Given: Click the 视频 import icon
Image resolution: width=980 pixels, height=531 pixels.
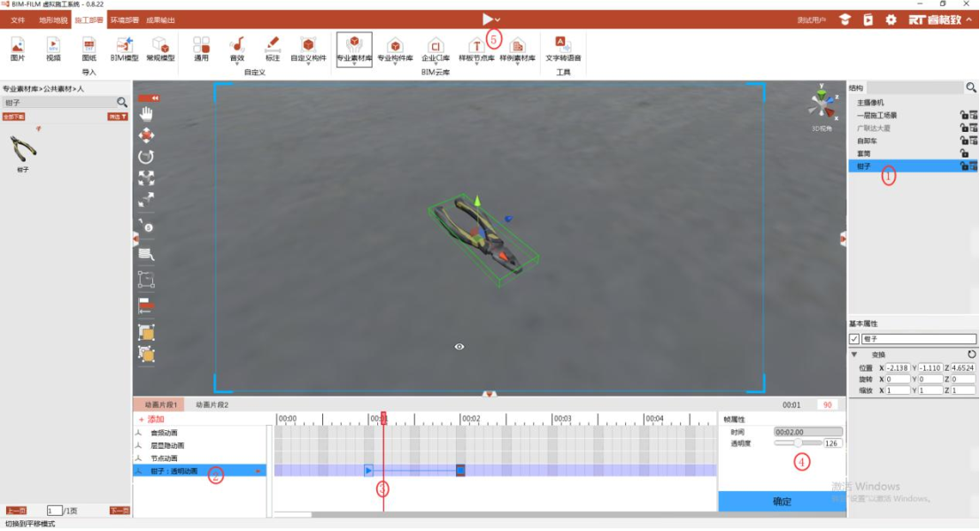Looking at the screenshot, I should pos(53,50).
